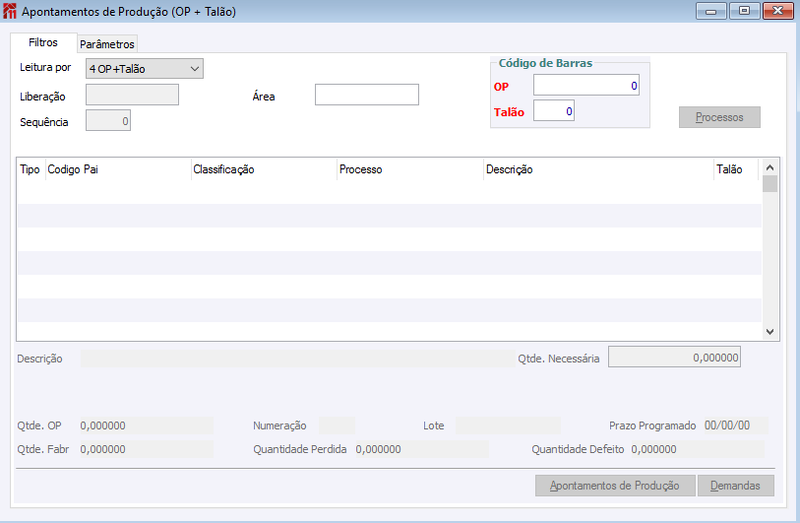Click the grid vertical scrollbar thumb
The image size is (800, 523).
tap(770, 184)
